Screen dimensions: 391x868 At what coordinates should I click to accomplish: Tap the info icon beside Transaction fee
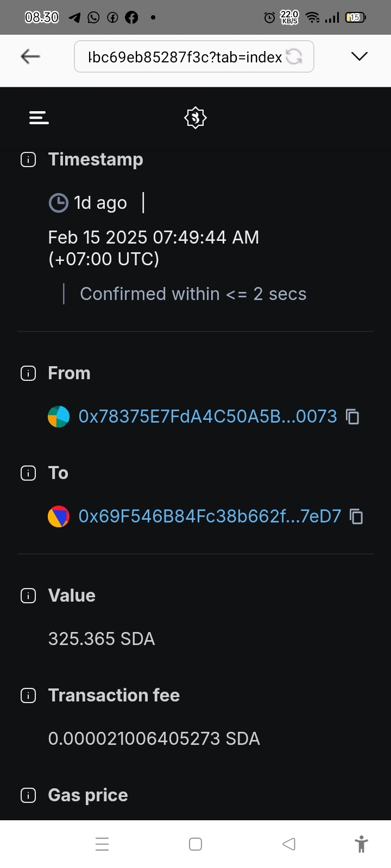coord(28,695)
